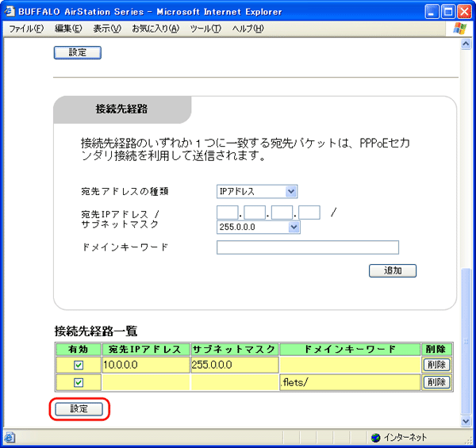The height and width of the screenshot is (448, 476).
Task: Click the 10.0.0.0 address cell
Action: click(146, 365)
